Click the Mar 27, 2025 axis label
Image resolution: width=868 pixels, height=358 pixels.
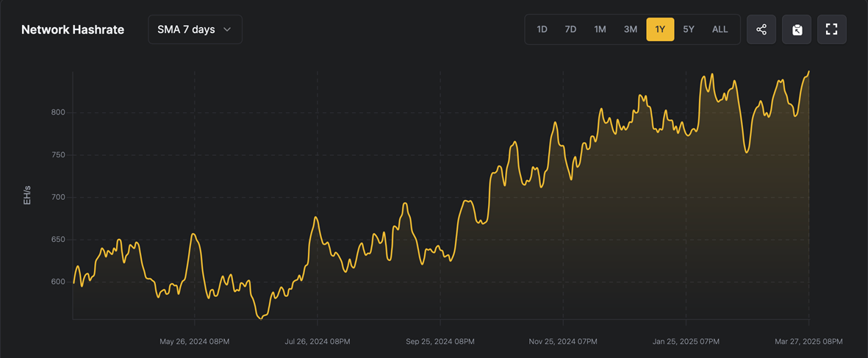(x=808, y=342)
